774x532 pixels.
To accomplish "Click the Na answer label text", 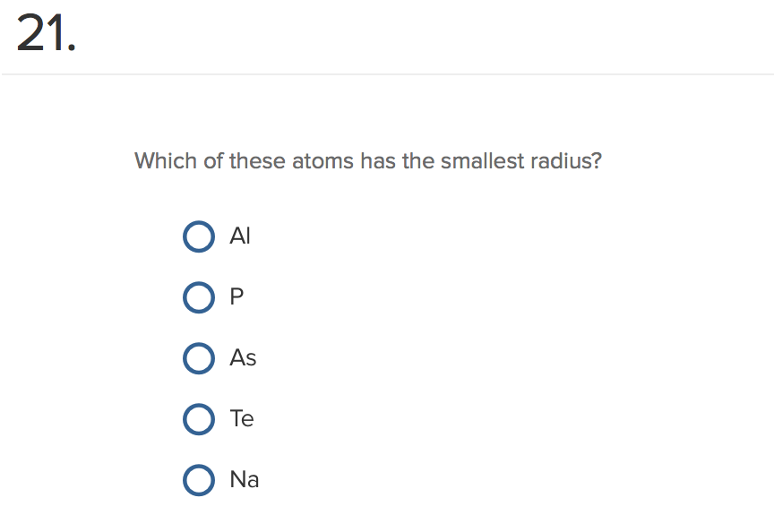I will pos(245,480).
